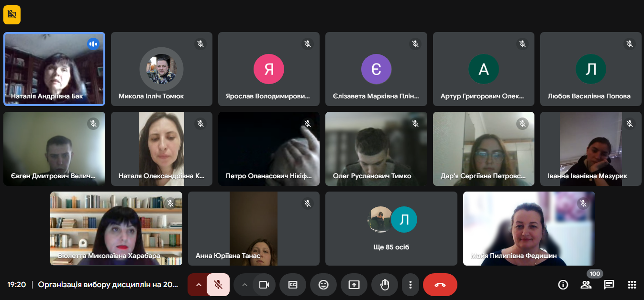
Task: Open the three-dot more options menu
Action: point(411,285)
